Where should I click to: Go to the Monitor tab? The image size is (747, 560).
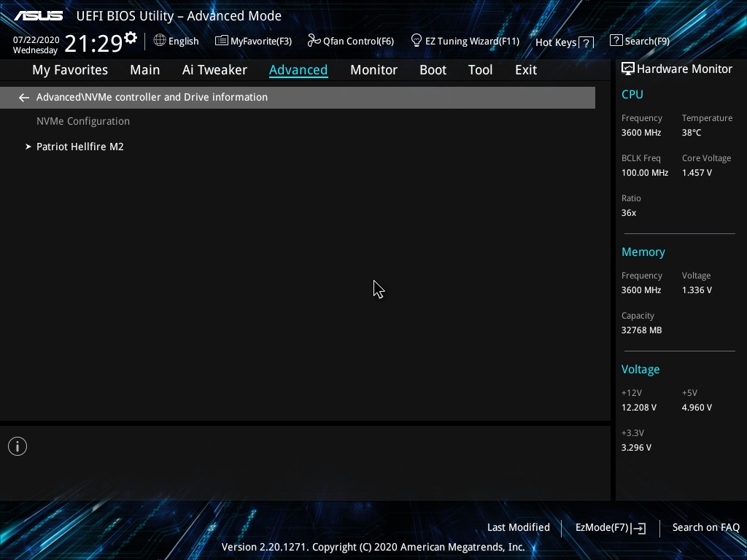coord(373,70)
